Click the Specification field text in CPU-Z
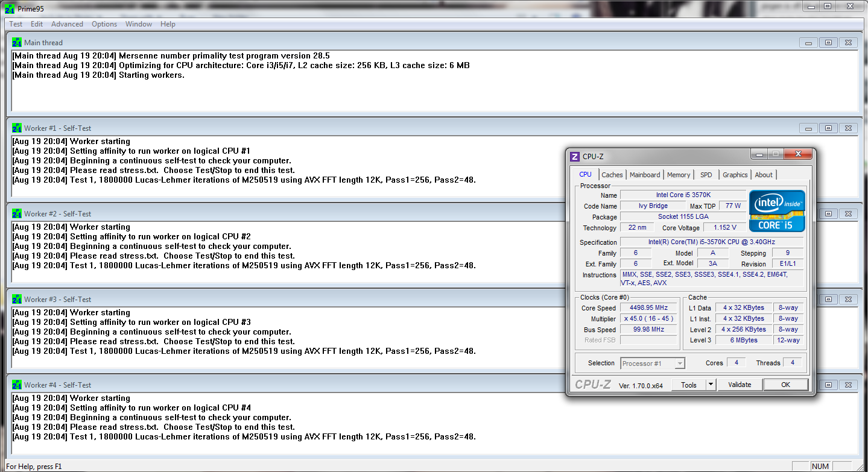 click(711, 242)
